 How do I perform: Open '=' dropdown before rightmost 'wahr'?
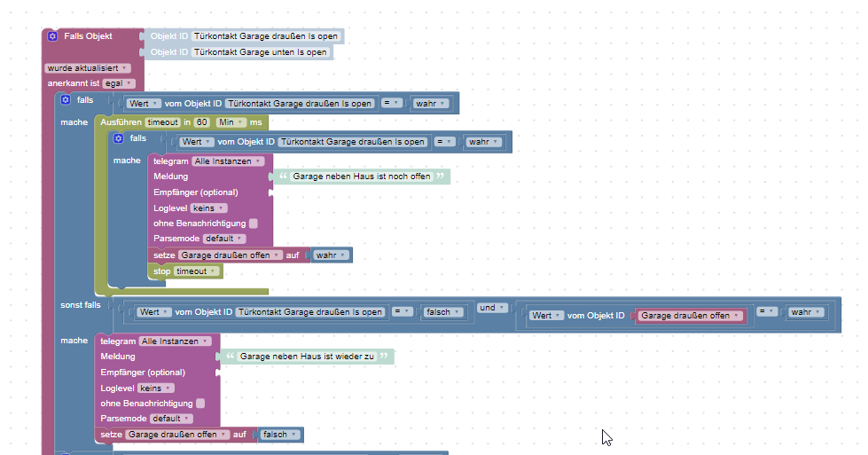coord(767,313)
